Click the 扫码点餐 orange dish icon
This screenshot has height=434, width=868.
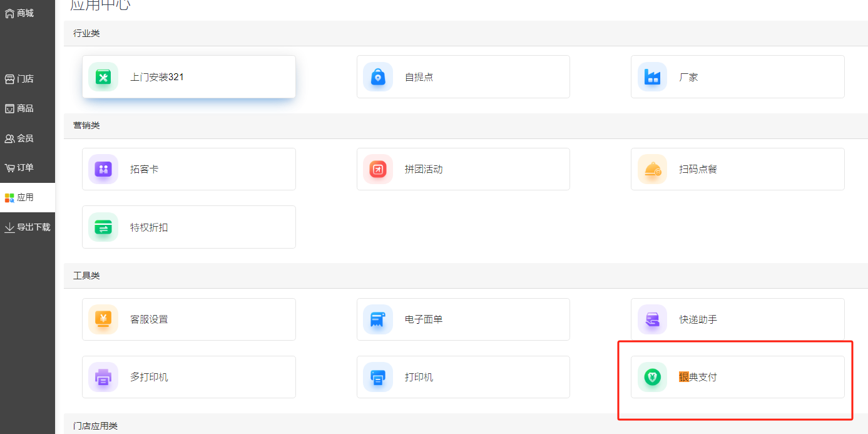pos(652,169)
